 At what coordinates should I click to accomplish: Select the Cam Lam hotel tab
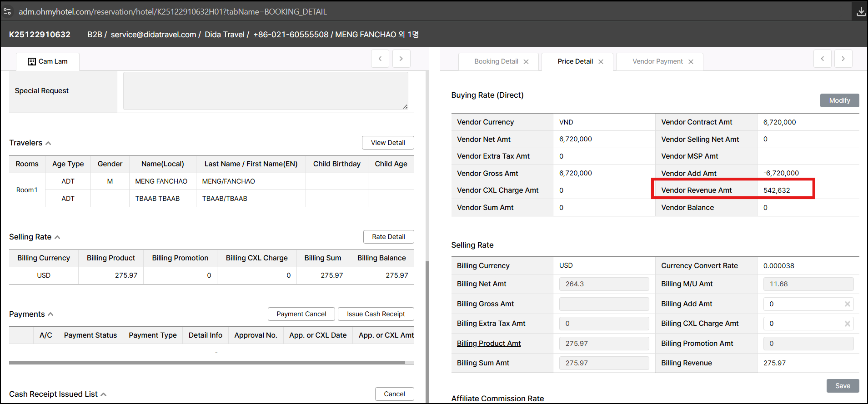click(48, 61)
